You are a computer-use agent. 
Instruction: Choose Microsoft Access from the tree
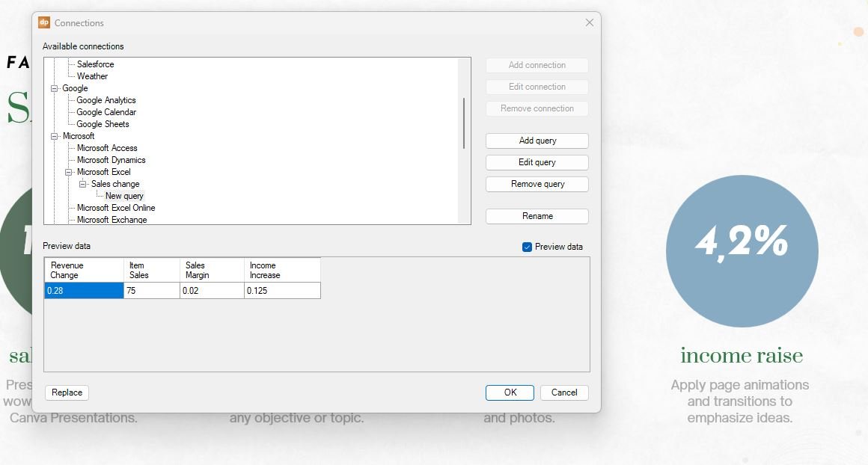(x=107, y=148)
